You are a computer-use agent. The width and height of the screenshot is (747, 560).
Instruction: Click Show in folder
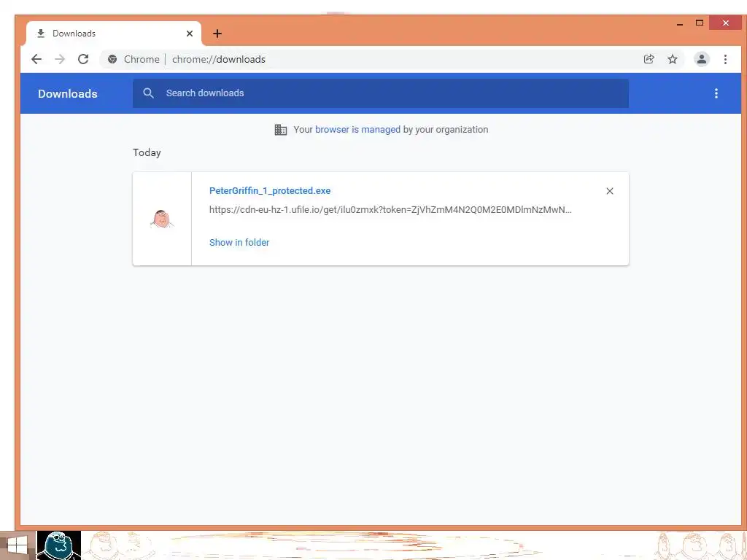(x=239, y=242)
